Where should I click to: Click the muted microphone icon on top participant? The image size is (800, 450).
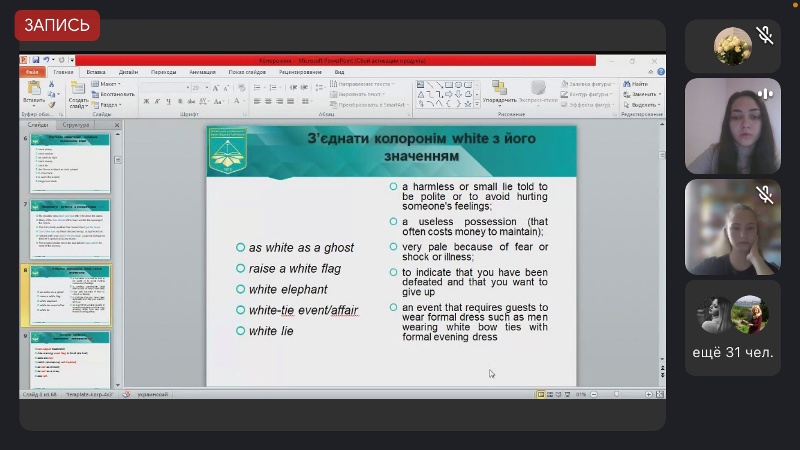coord(765,36)
